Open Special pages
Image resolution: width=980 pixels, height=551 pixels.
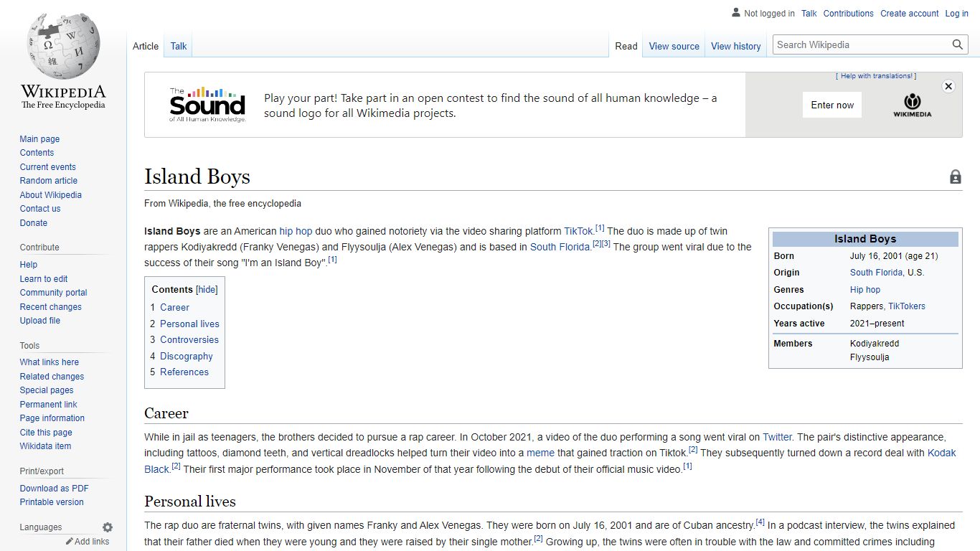coord(47,390)
